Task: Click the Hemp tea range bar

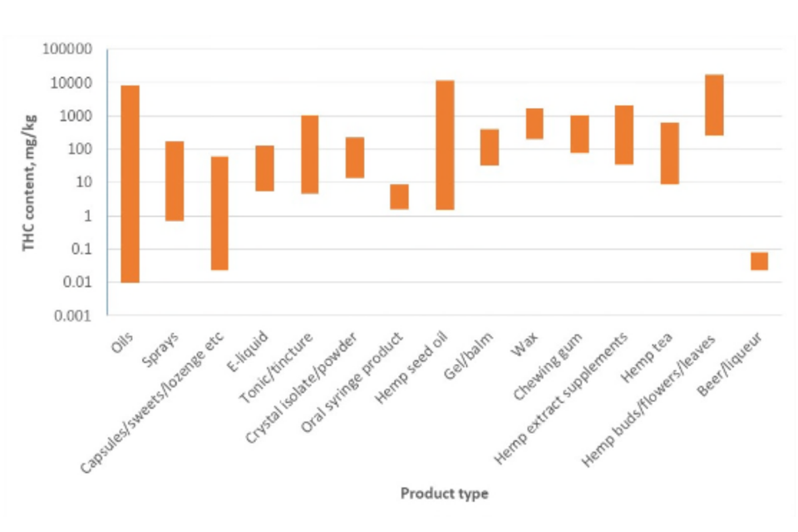Action: click(669, 153)
